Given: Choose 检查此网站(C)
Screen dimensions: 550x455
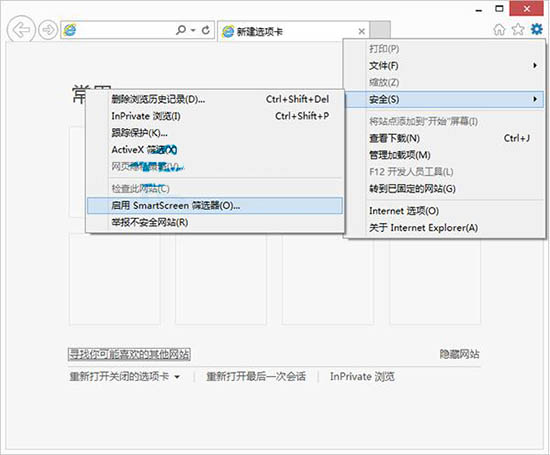Looking at the screenshot, I should pos(215,189).
